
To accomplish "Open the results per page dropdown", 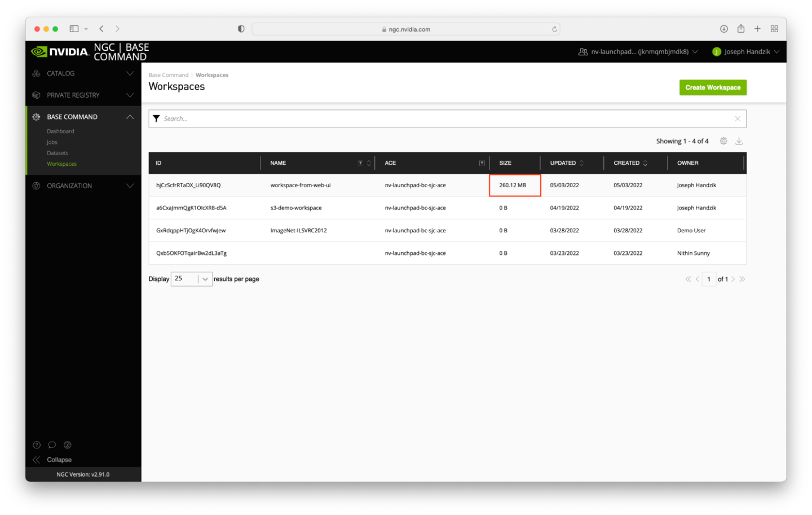I will tap(205, 279).
